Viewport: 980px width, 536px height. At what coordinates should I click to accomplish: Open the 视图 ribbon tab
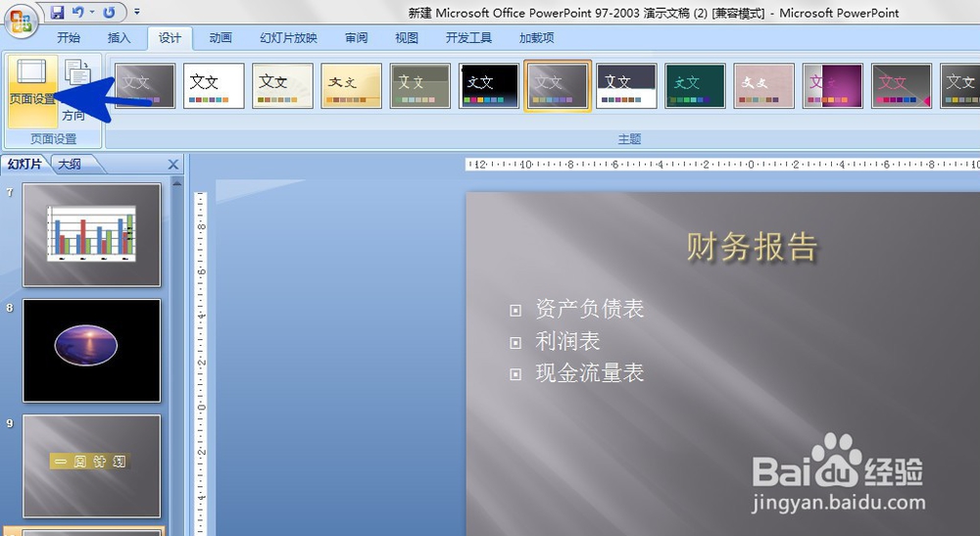click(x=407, y=38)
